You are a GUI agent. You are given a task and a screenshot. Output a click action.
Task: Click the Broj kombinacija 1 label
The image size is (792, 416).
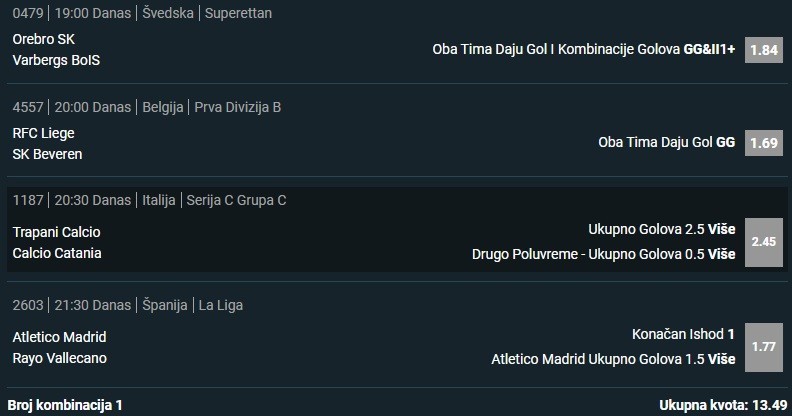pyautogui.click(x=65, y=405)
